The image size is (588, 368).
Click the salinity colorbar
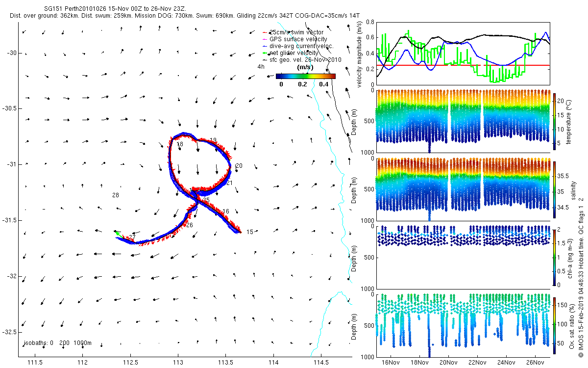click(x=555, y=189)
